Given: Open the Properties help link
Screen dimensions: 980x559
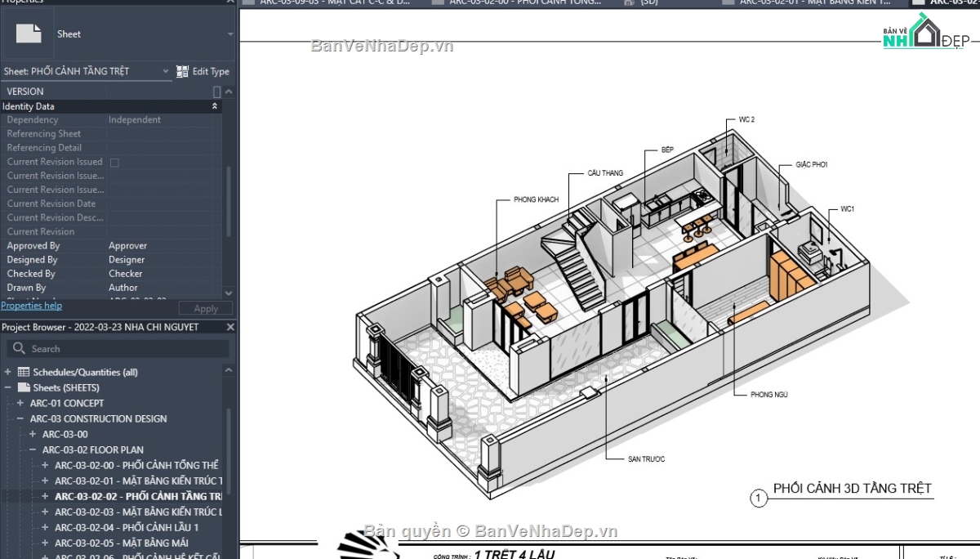Looking at the screenshot, I should (x=31, y=306).
